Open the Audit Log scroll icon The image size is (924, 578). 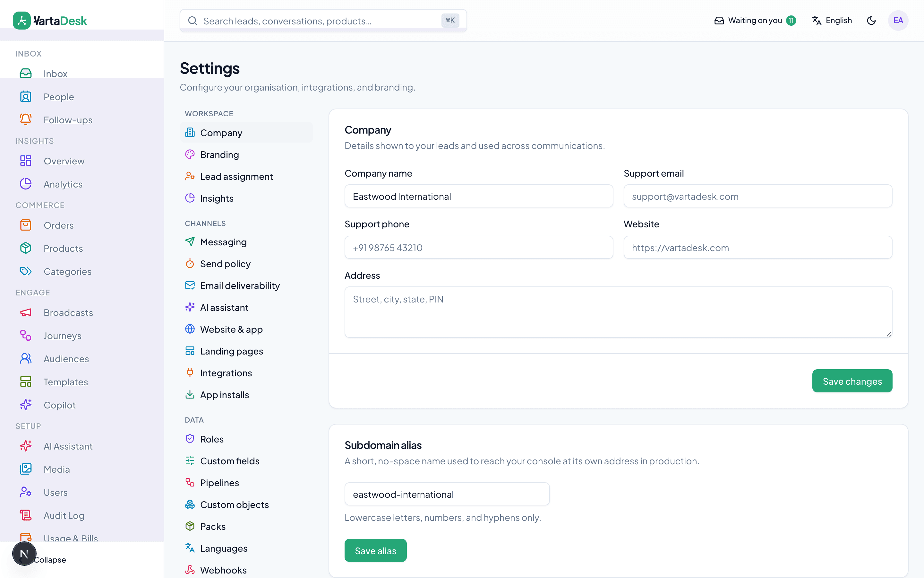[x=26, y=515]
